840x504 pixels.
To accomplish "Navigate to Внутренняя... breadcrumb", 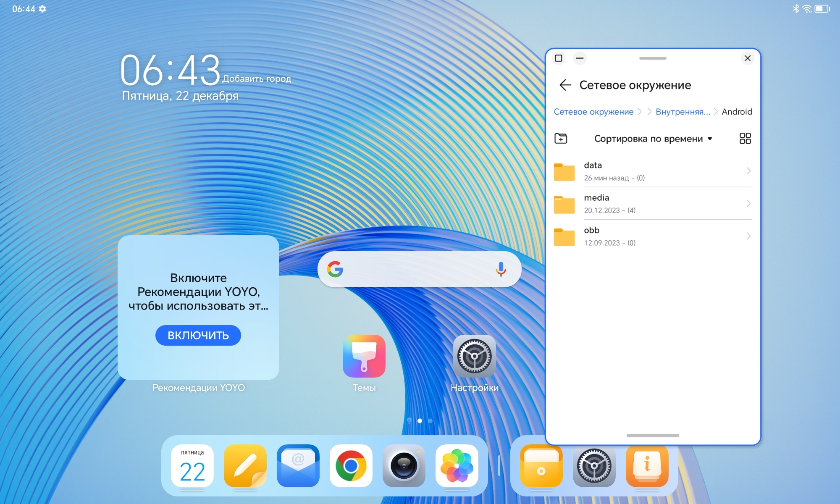I will pyautogui.click(x=682, y=112).
